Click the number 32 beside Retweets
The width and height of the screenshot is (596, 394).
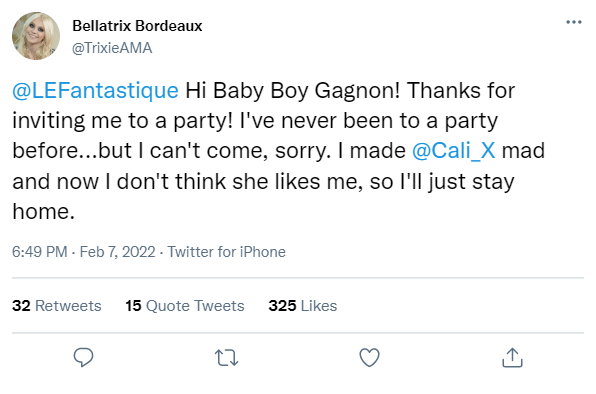pos(21,305)
